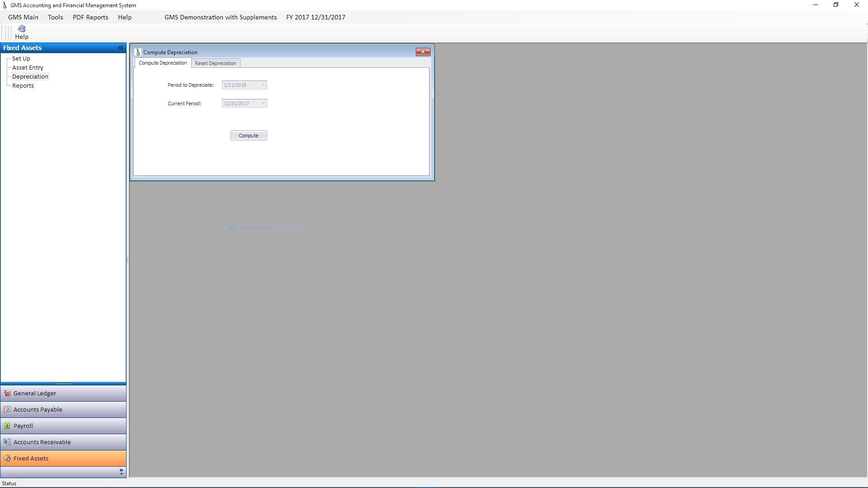Screen dimensions: 868x488
Task: Click the Help toolbar icon
Action: click(21, 29)
